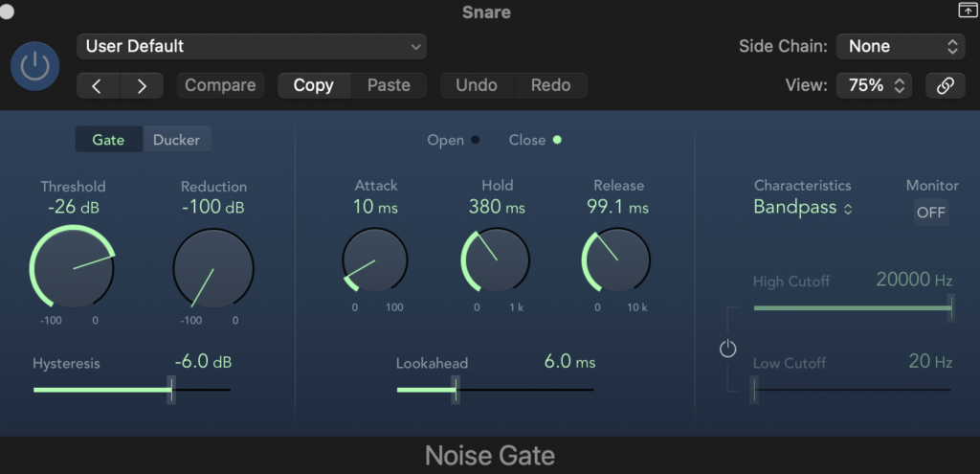Select the Gate mode

pyautogui.click(x=108, y=140)
